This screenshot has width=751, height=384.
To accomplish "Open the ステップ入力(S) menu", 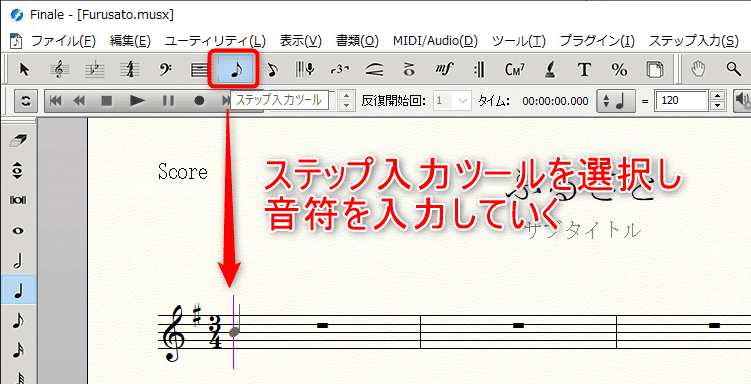I will [694, 41].
